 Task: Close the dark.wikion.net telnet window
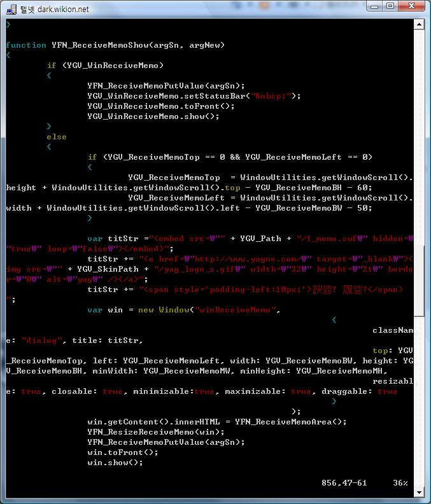pyautogui.click(x=412, y=6)
